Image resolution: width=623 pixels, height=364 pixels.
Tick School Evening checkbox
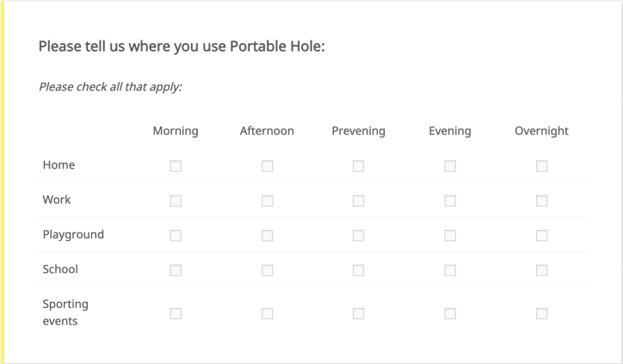450,270
